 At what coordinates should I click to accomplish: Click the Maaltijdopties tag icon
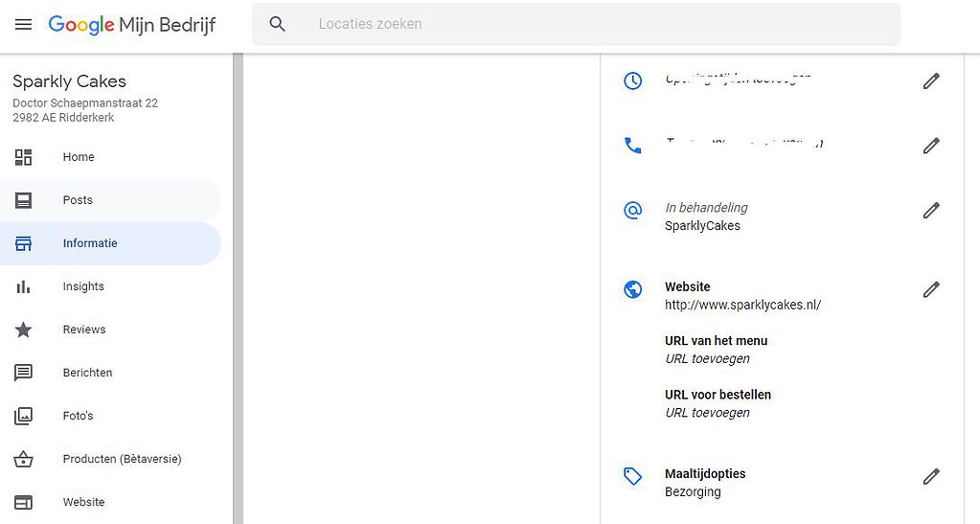coord(632,476)
